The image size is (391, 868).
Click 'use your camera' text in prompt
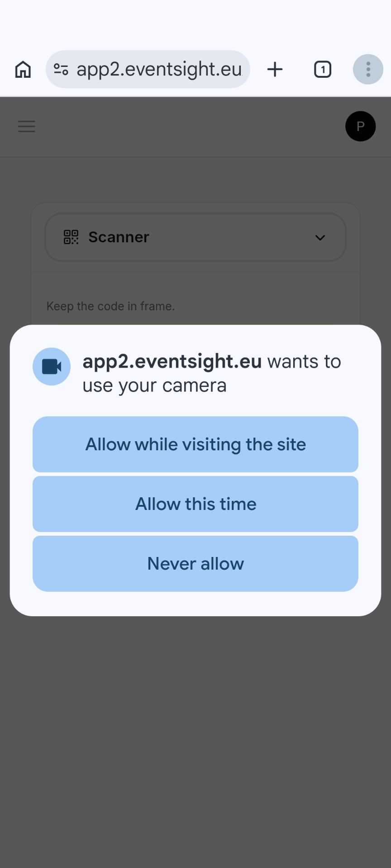click(154, 386)
